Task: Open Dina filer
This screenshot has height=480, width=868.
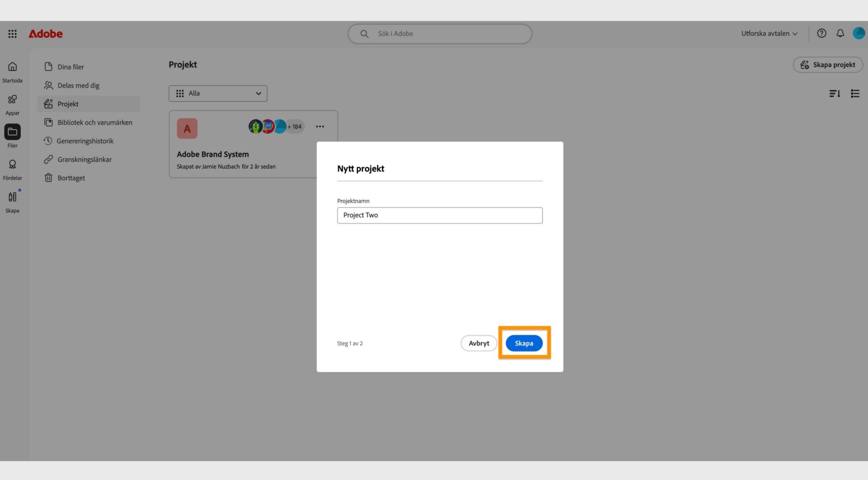Action: tap(89, 67)
